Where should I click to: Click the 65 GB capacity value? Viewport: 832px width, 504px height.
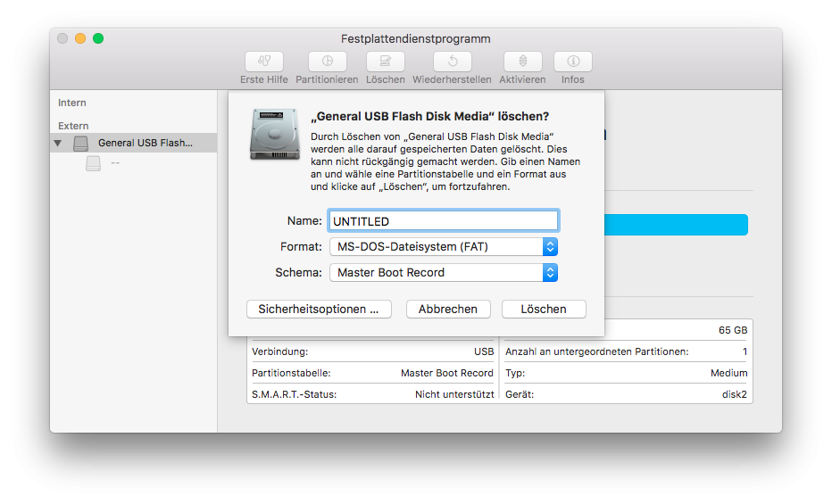(733, 330)
